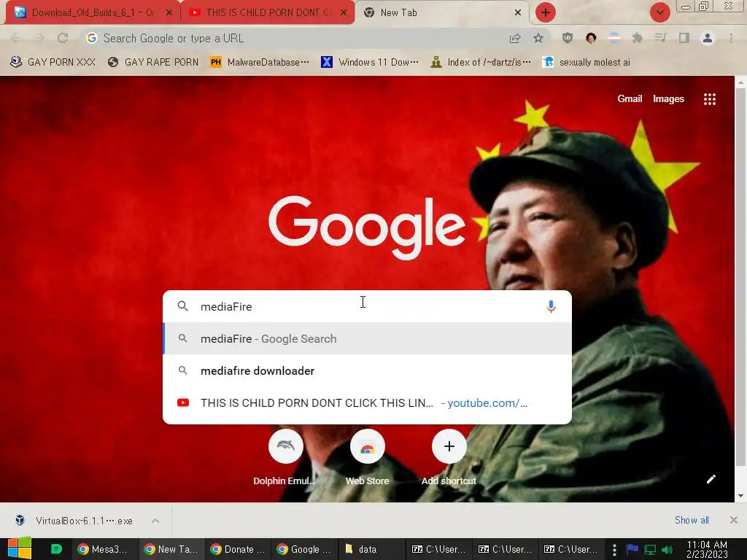Switch to the Donate ... Chrome taskbar window

tap(239, 549)
